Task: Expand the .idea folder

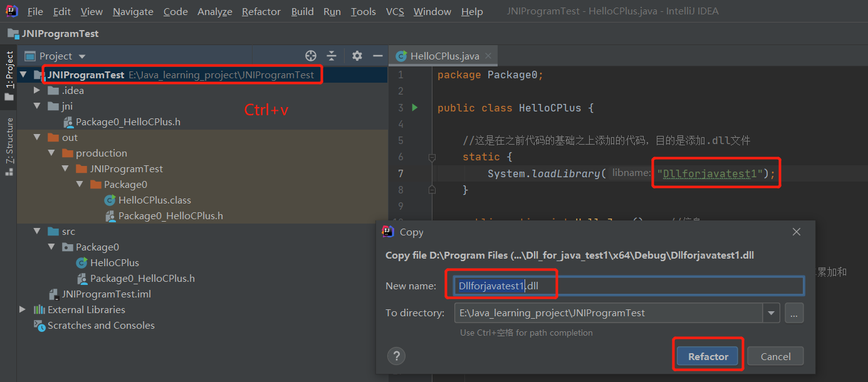Action: point(37,90)
